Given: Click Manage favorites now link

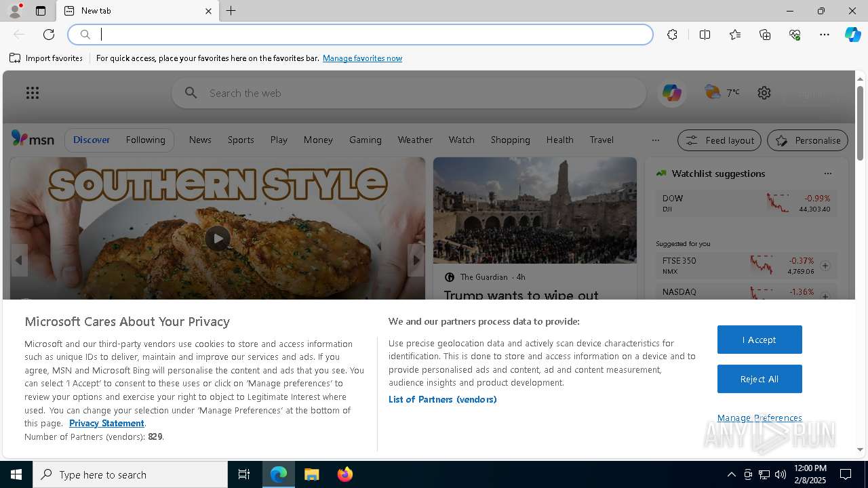Looking at the screenshot, I should 362,58.
